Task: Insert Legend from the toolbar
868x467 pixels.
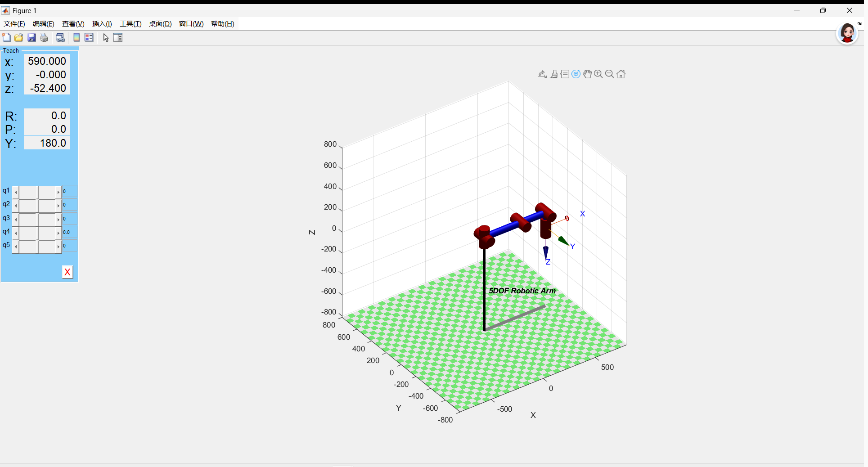Action: (89, 38)
